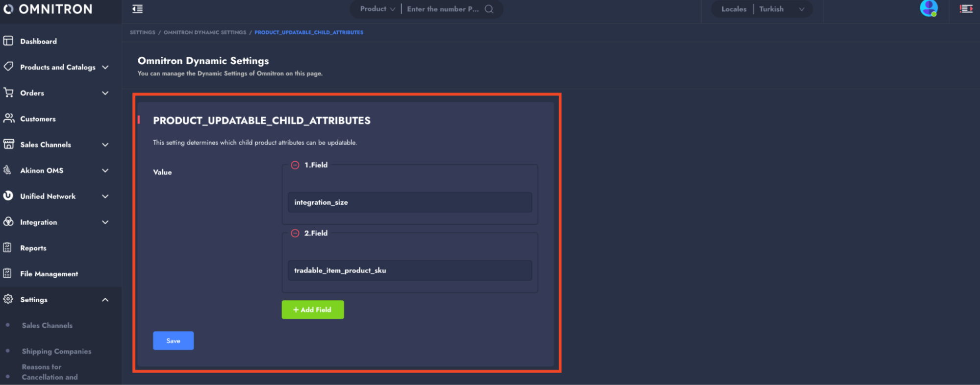Open the user profile avatar
The width and height of the screenshot is (980, 385).
pos(929,8)
